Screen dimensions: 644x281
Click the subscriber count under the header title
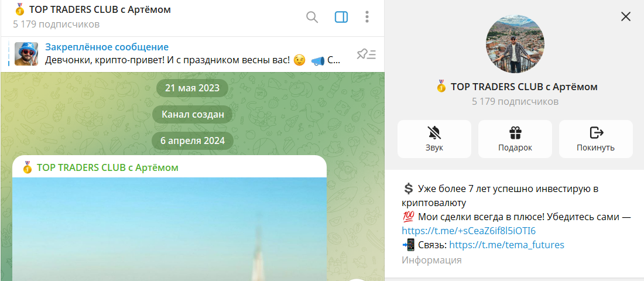[x=56, y=24]
